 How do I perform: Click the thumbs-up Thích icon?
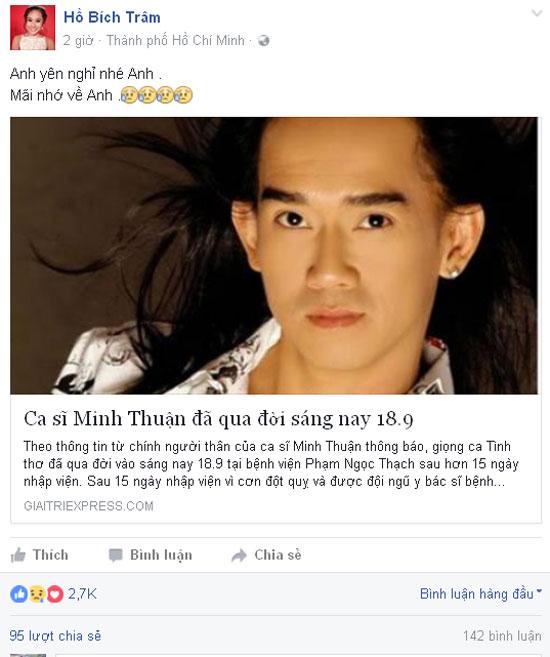tap(18, 555)
